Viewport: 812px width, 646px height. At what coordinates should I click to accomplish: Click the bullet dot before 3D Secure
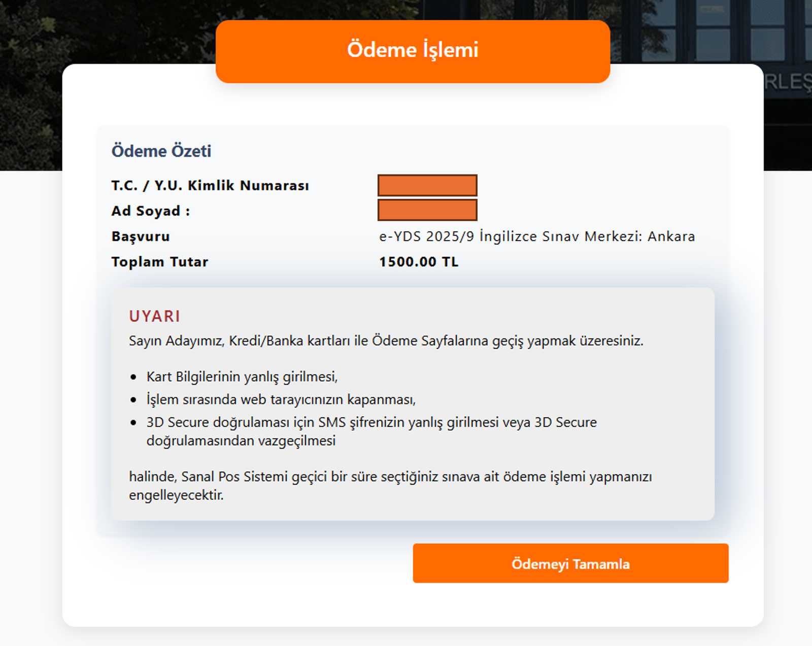point(133,423)
